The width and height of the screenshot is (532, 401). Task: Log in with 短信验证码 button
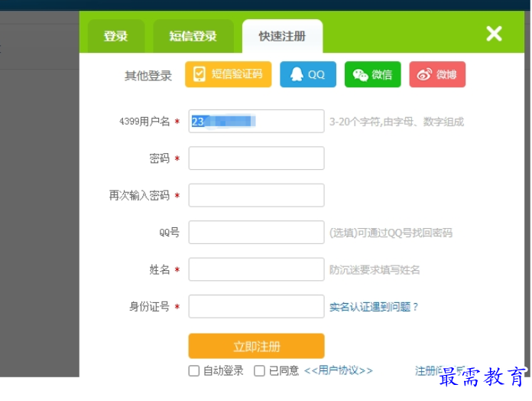[x=229, y=74]
